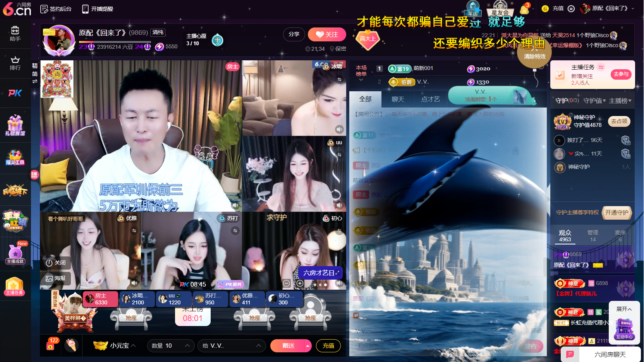Click the PK道具 button
Screen dimensions: 644x362
coord(230,284)
